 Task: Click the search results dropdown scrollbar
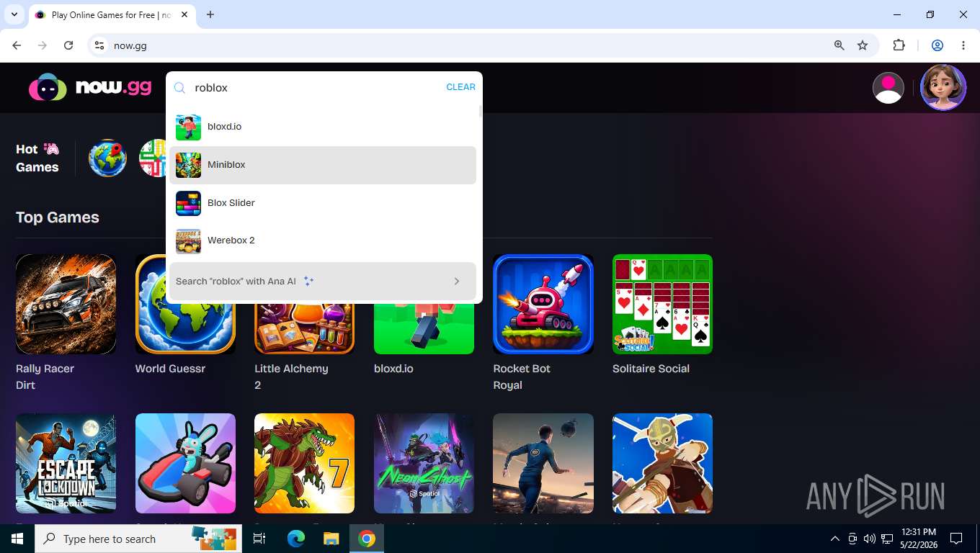(x=480, y=112)
